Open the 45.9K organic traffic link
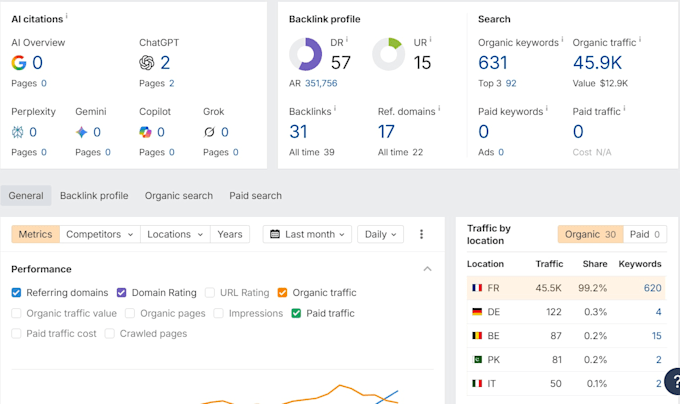Image resolution: width=680 pixels, height=404 pixels. (597, 63)
